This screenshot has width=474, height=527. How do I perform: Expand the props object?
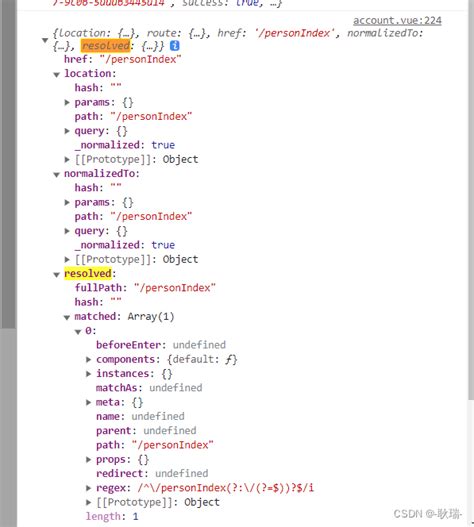pos(88,459)
